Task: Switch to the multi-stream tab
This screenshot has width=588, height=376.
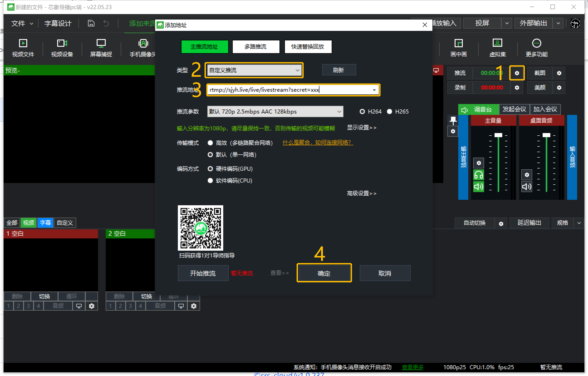Action: point(256,47)
